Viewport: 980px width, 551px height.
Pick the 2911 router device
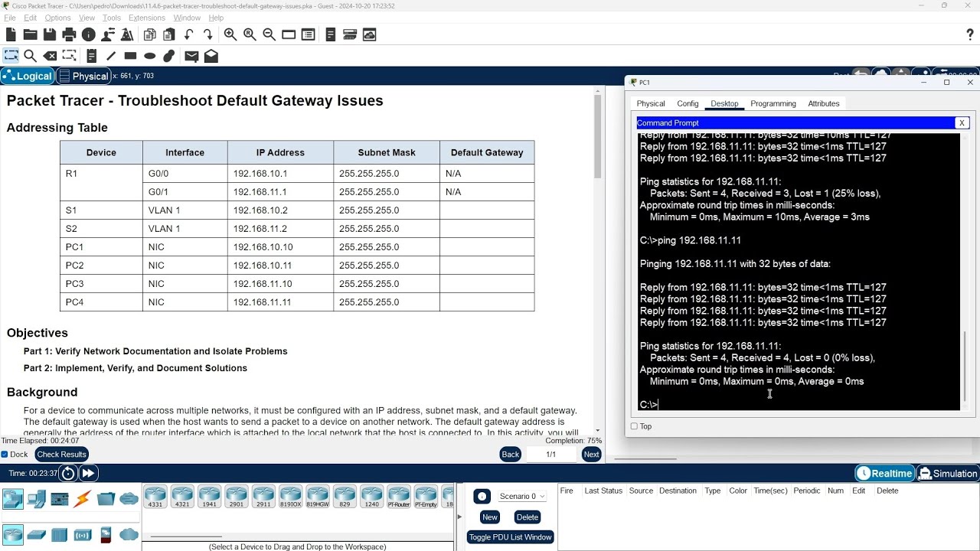263,497
